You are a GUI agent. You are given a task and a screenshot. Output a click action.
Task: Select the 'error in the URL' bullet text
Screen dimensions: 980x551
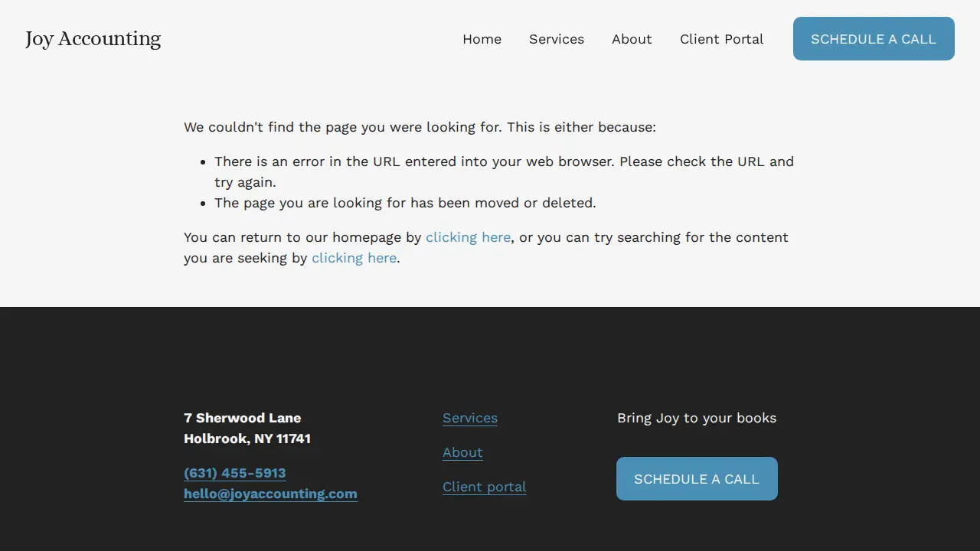(504, 171)
